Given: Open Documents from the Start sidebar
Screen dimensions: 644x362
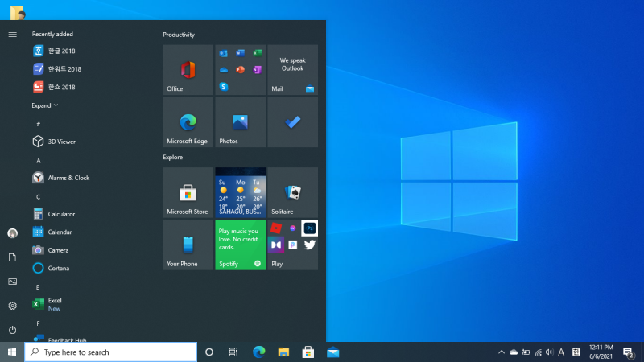Looking at the screenshot, I should 12,257.
